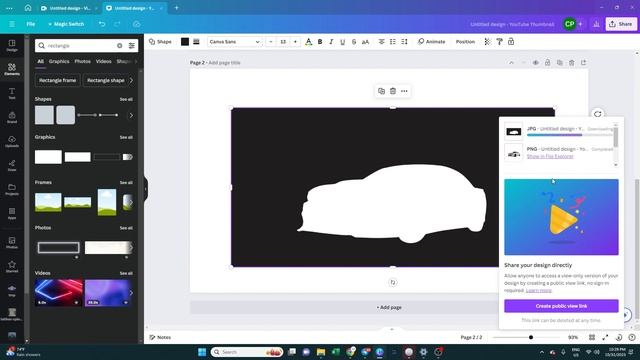Click the Share button
Screen dimensions: 640x360
coord(621,24)
